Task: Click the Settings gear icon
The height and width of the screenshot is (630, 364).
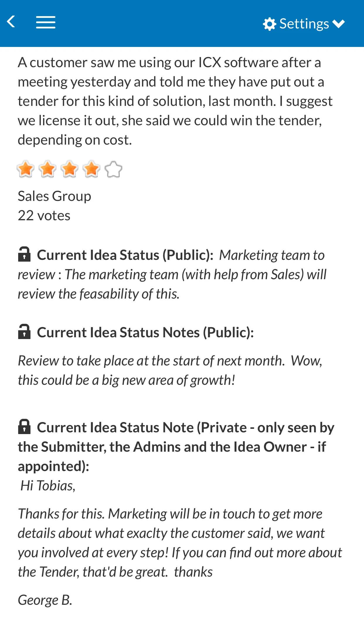Action: (x=270, y=23)
